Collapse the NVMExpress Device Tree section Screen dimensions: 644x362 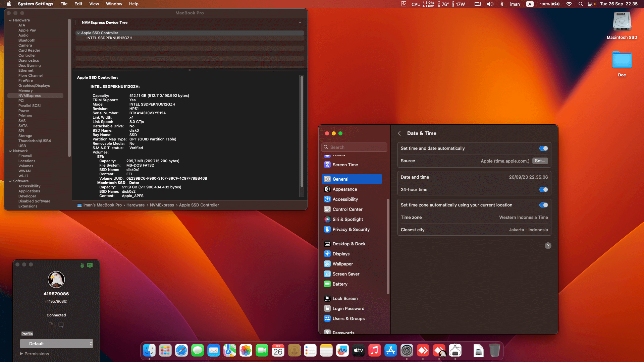click(x=300, y=22)
